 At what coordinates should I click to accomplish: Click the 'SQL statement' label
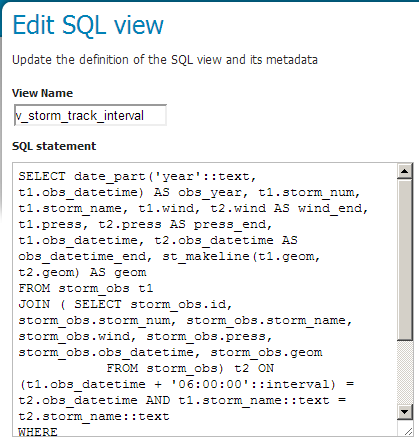click(x=54, y=146)
